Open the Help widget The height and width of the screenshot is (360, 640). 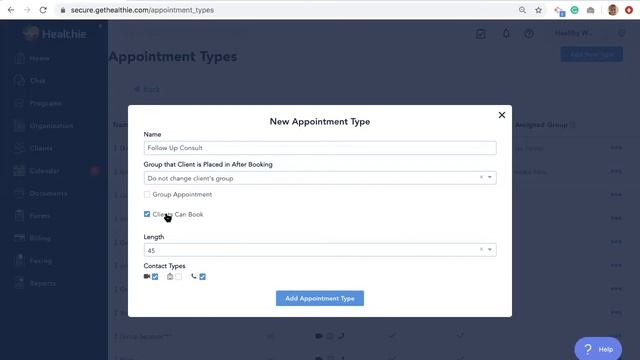pyautogui.click(x=598, y=349)
